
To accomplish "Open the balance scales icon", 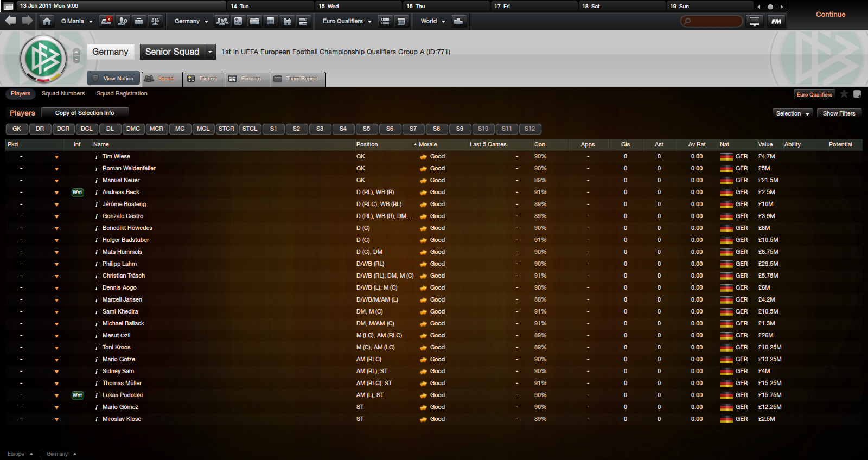I will 155,21.
